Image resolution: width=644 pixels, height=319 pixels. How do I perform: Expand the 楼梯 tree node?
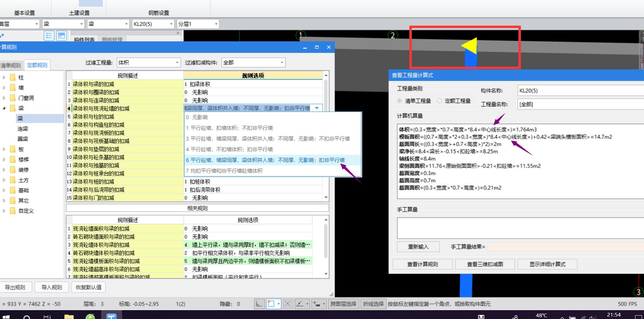[x=4, y=160]
